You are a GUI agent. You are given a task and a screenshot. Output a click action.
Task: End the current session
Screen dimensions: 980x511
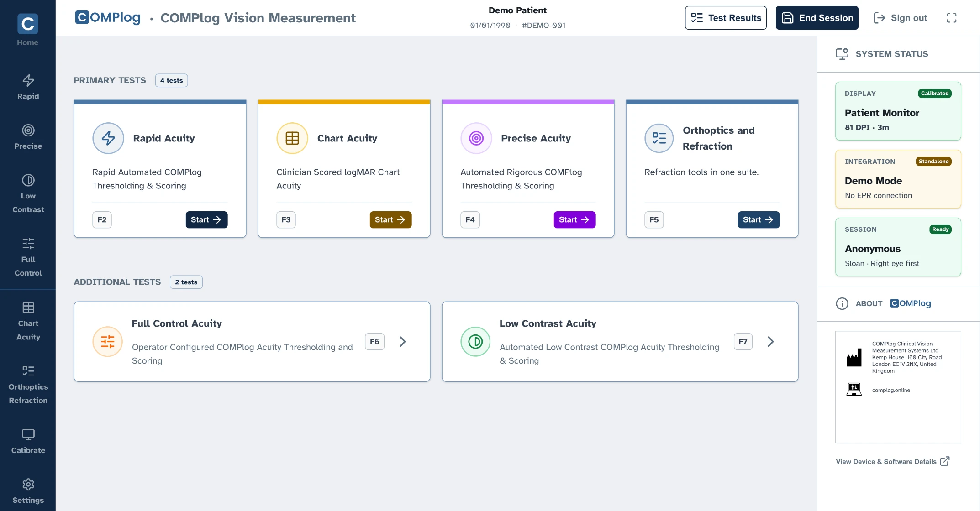click(817, 18)
